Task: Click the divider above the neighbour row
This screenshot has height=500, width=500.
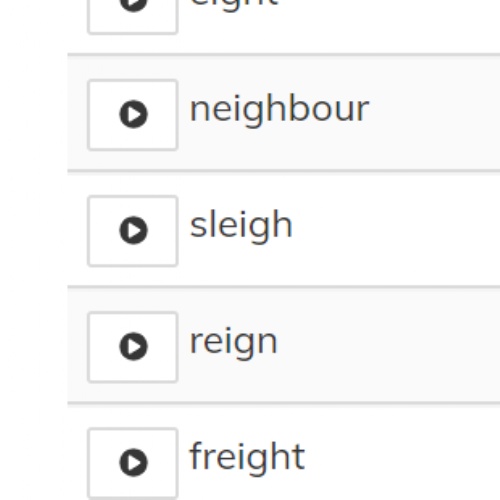Action: 283,55
